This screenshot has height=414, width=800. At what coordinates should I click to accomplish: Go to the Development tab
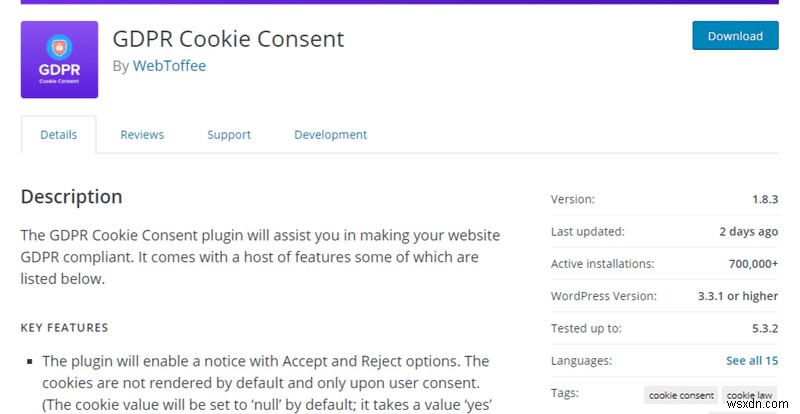pos(330,134)
